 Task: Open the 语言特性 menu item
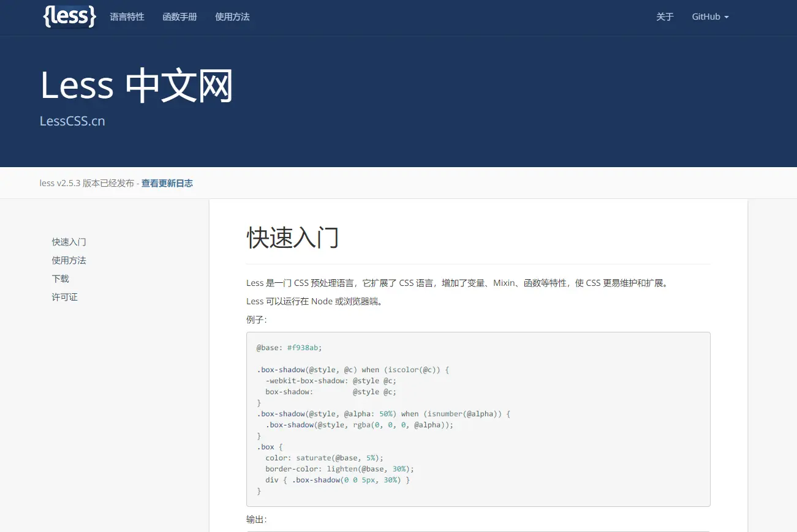(127, 17)
